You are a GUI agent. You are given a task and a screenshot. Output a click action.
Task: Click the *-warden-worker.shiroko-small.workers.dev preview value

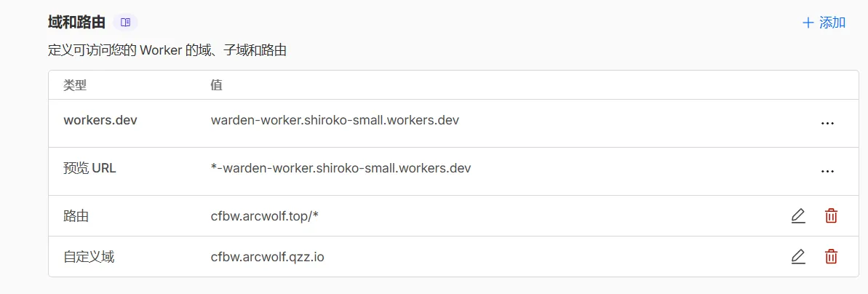pyautogui.click(x=341, y=168)
